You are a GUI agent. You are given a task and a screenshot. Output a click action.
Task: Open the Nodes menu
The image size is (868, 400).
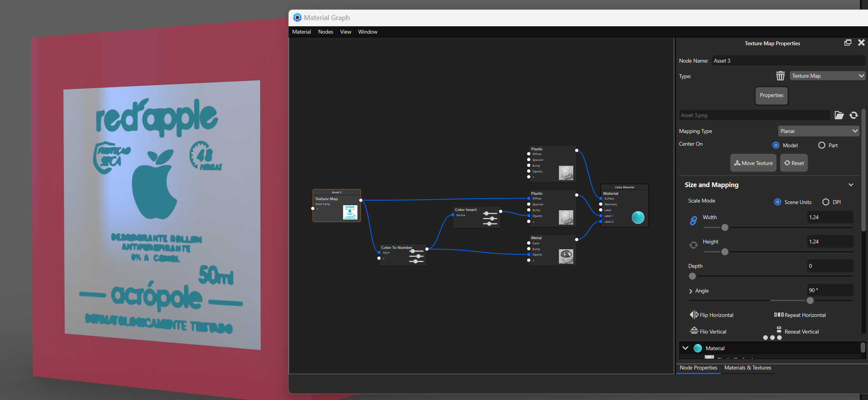(x=325, y=32)
